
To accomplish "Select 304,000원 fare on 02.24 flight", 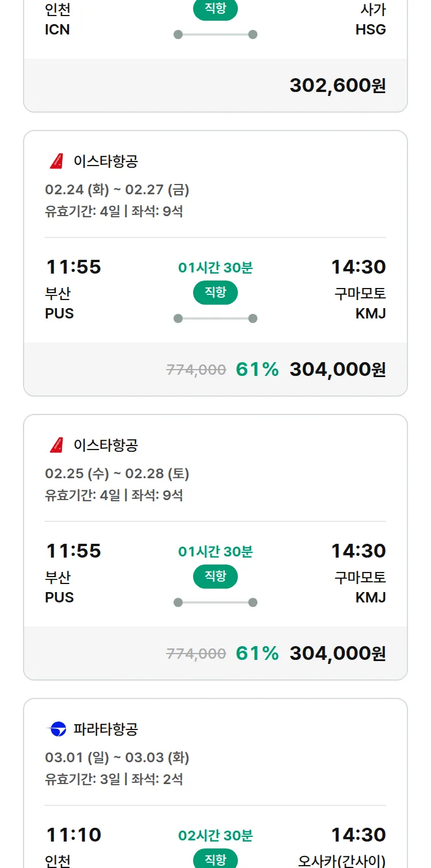I will click(337, 370).
